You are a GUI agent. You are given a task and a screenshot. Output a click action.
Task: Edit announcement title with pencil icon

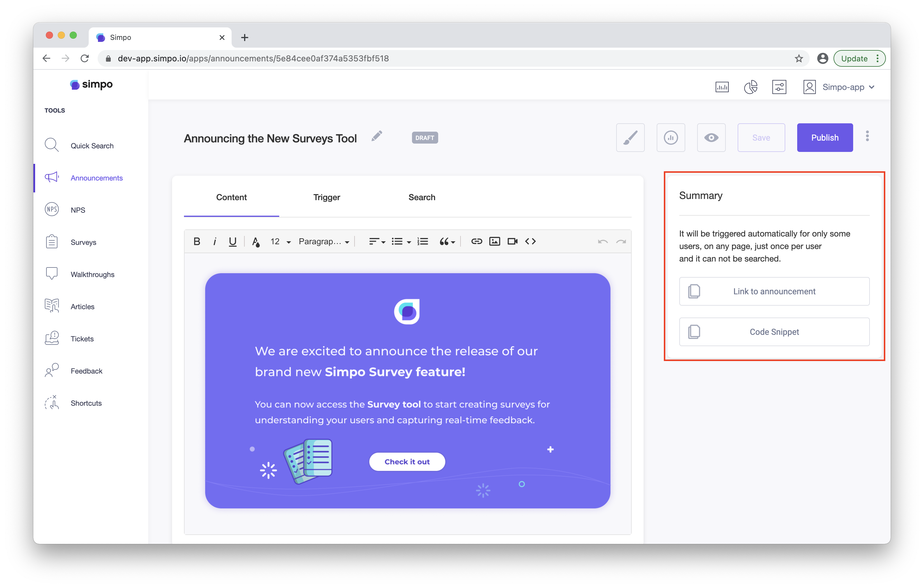(377, 136)
